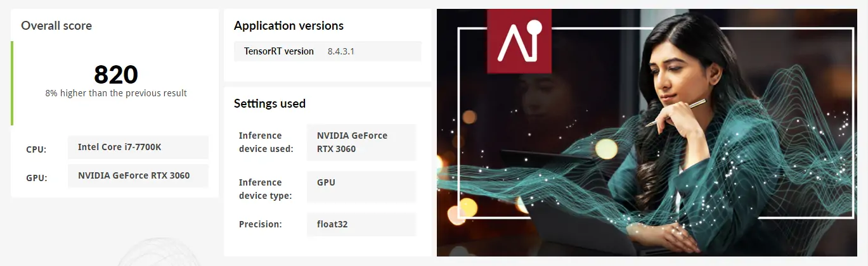Click the Overall score heading
Screen dimensions: 868x266
[56, 26]
